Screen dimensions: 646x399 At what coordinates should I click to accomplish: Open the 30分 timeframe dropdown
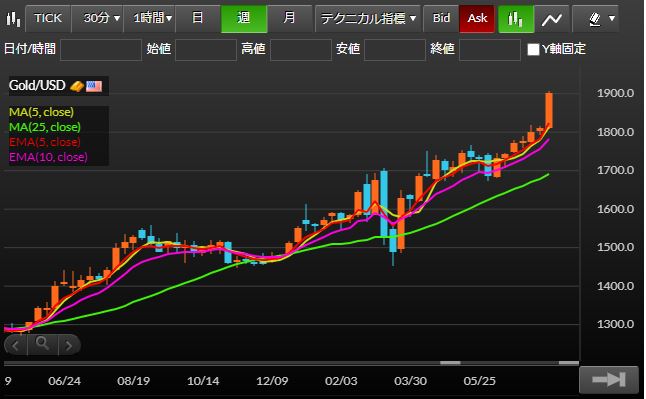pyautogui.click(x=97, y=19)
